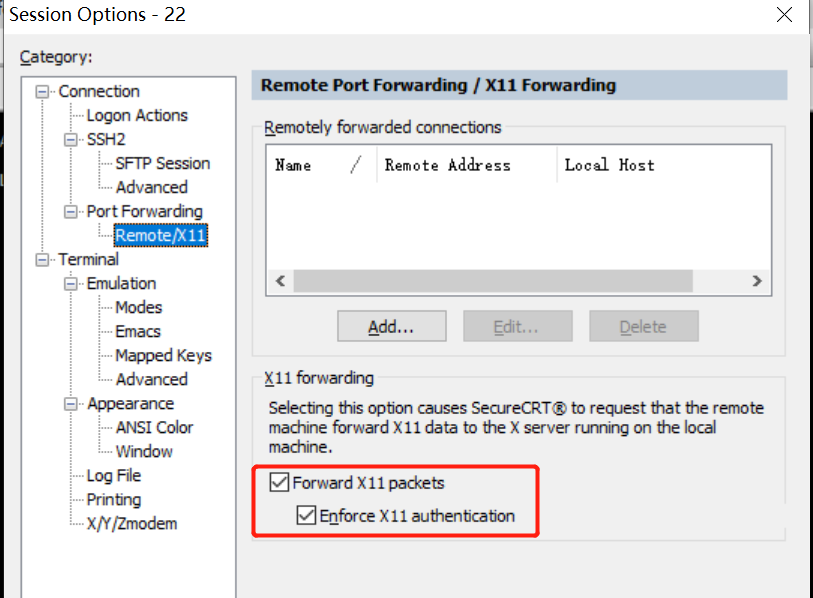Open X/Y/Zmodem settings
The image size is (813, 598).
[x=132, y=524]
